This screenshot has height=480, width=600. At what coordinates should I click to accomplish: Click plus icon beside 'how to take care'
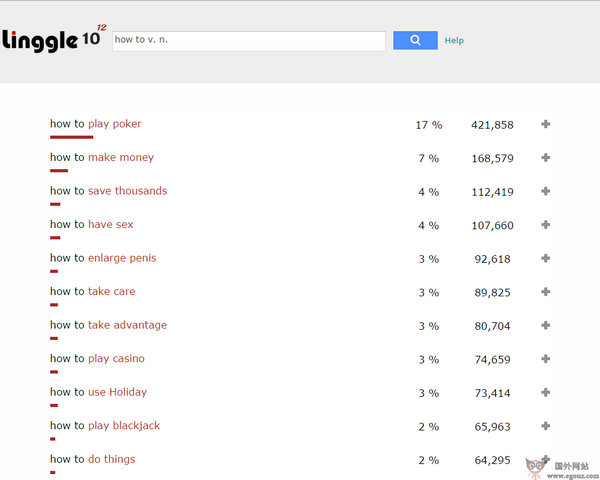coord(545,292)
